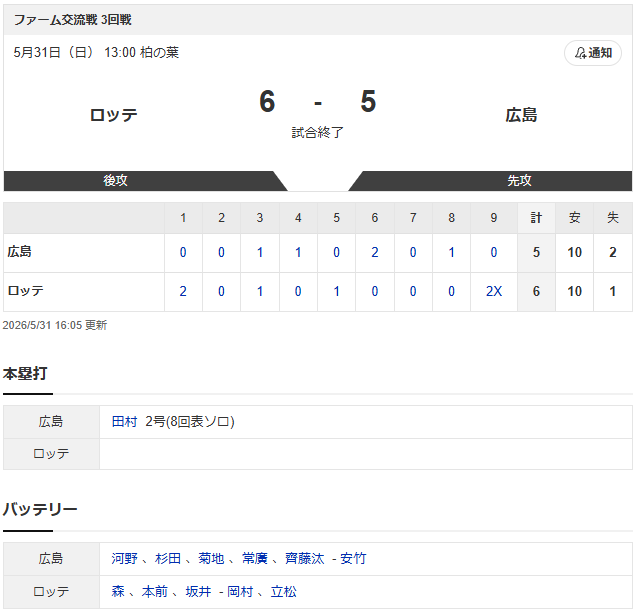Open 広島 pitcher 常廣 link
636x613 pixels.
(255, 559)
